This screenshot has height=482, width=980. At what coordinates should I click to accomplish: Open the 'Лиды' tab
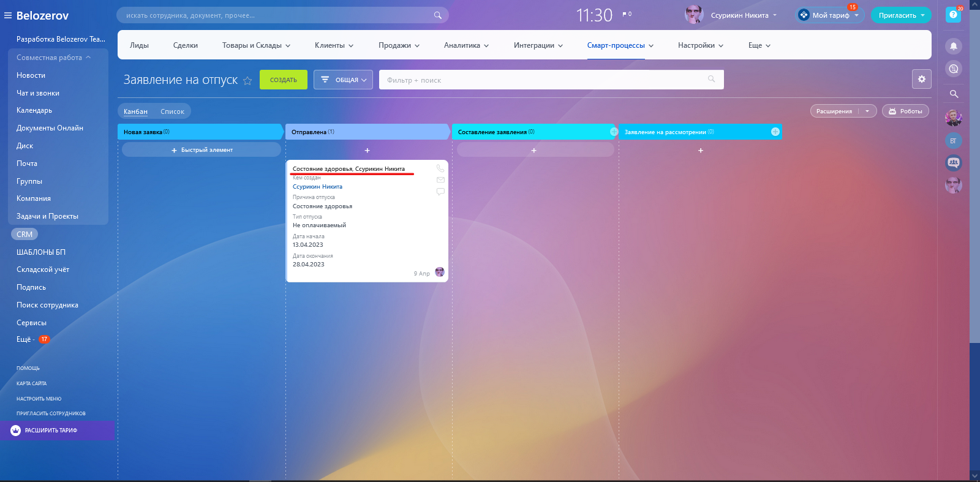[x=139, y=45]
